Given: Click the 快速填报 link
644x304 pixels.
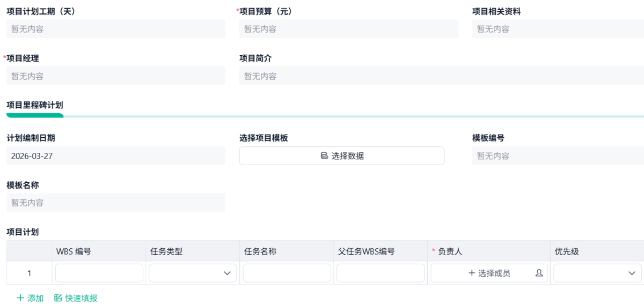Looking at the screenshot, I should 81,298.
